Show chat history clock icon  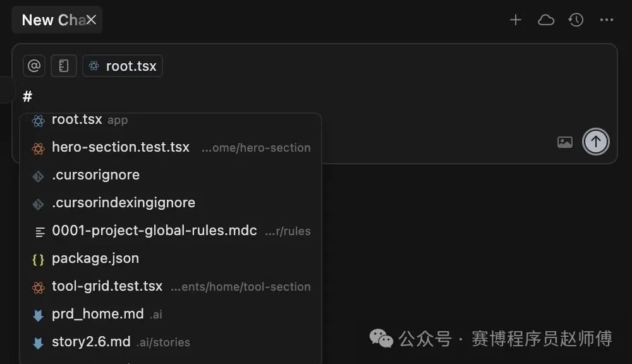pyautogui.click(x=576, y=20)
